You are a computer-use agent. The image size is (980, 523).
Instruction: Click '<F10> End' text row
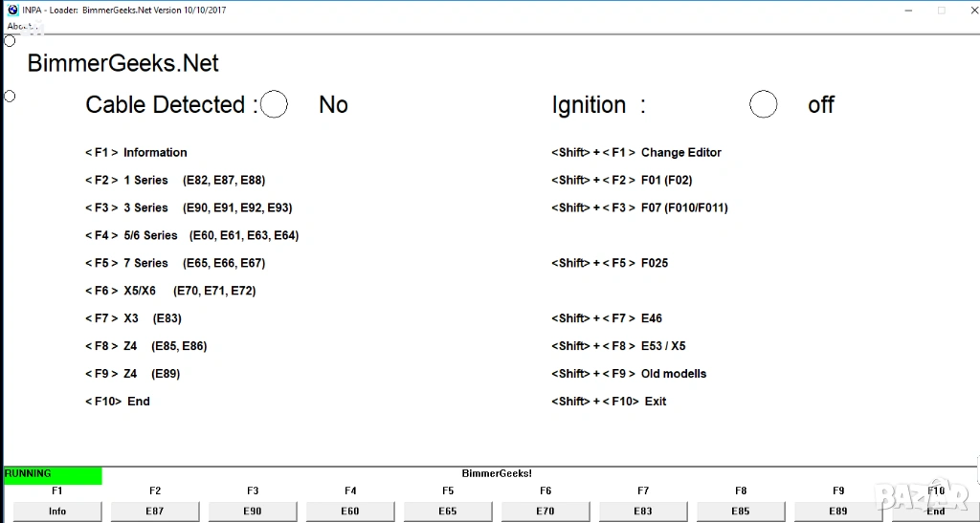pyautogui.click(x=118, y=402)
